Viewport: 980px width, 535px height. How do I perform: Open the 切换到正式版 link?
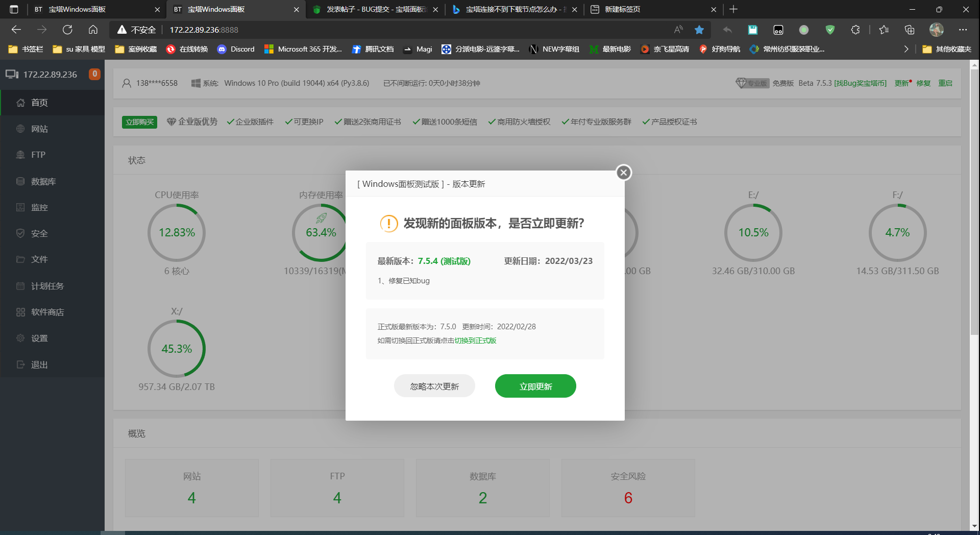(x=475, y=341)
